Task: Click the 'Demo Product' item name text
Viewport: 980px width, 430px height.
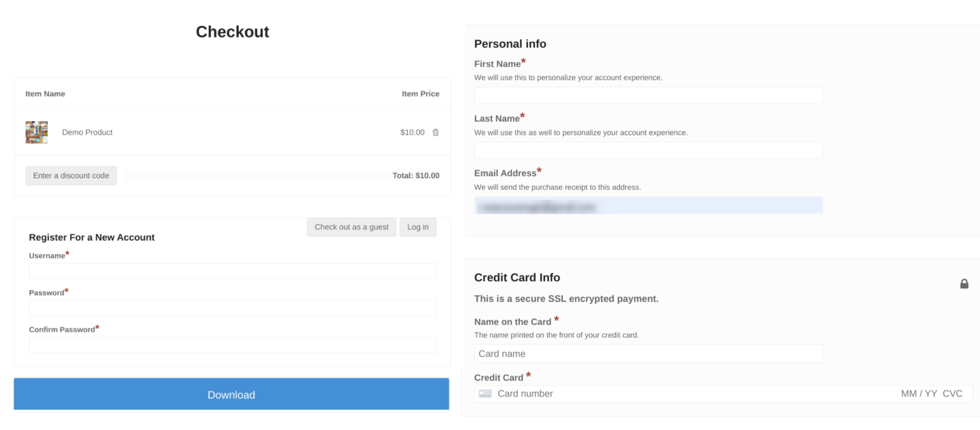Action: [x=87, y=132]
